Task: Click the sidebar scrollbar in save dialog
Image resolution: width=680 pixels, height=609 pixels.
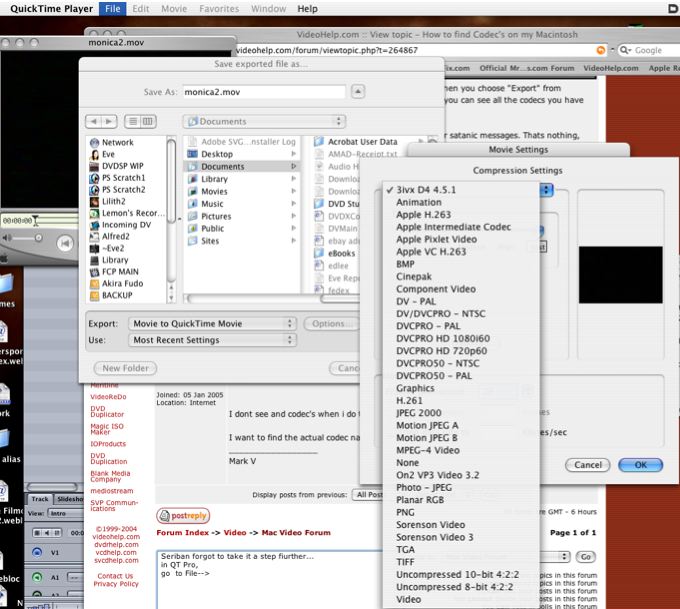Action: pos(171,181)
